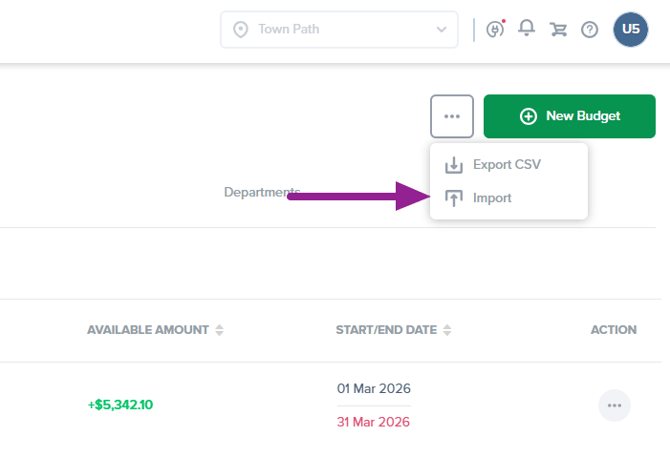Open the row action ellipsis button
This screenshot has width=670, height=457.
point(614,405)
